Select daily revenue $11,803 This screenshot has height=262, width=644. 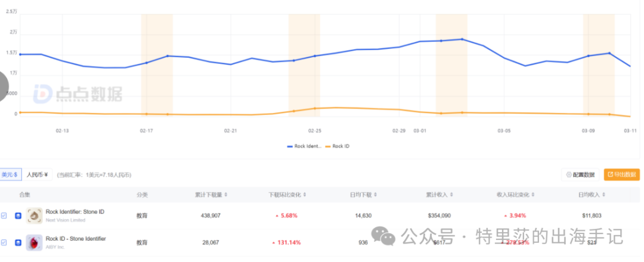(592, 215)
